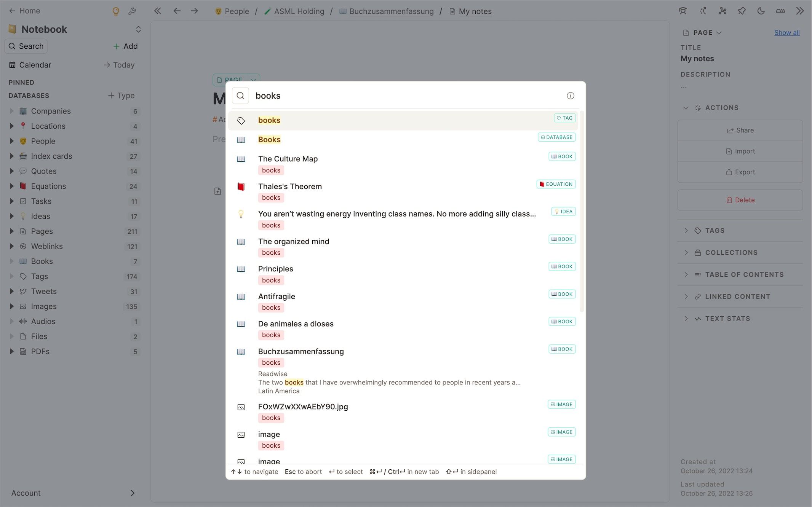The height and width of the screenshot is (507, 812).
Task: Expand the Companies database tree item
Action: (x=11, y=111)
